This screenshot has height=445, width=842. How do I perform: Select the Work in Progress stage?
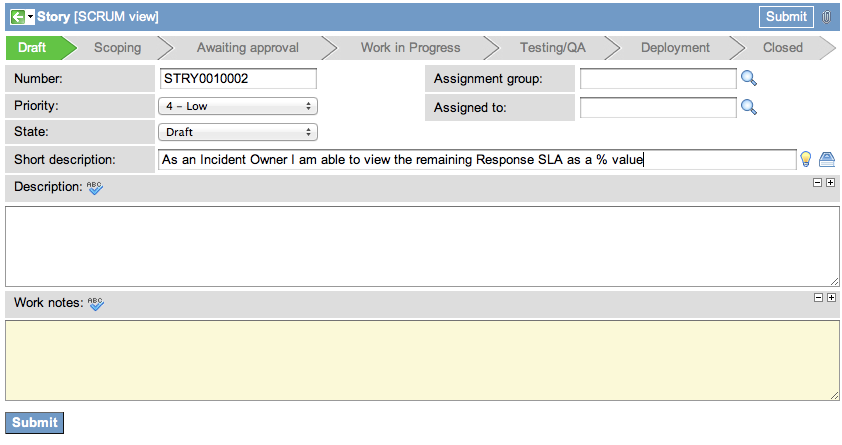(x=410, y=47)
